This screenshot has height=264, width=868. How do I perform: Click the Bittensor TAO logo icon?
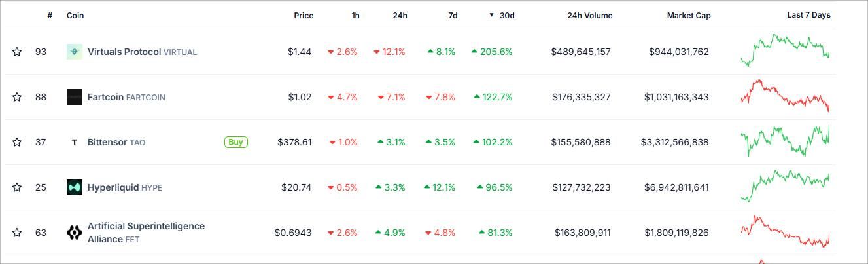point(75,142)
